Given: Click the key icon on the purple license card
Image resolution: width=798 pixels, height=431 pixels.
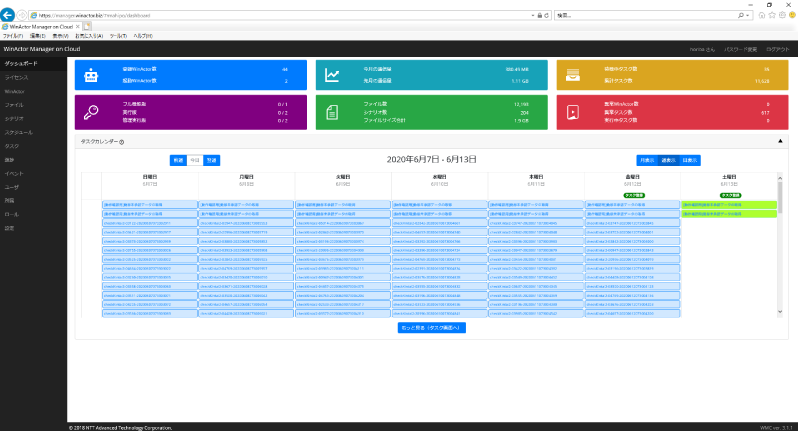Looking at the screenshot, I should coord(91,110).
